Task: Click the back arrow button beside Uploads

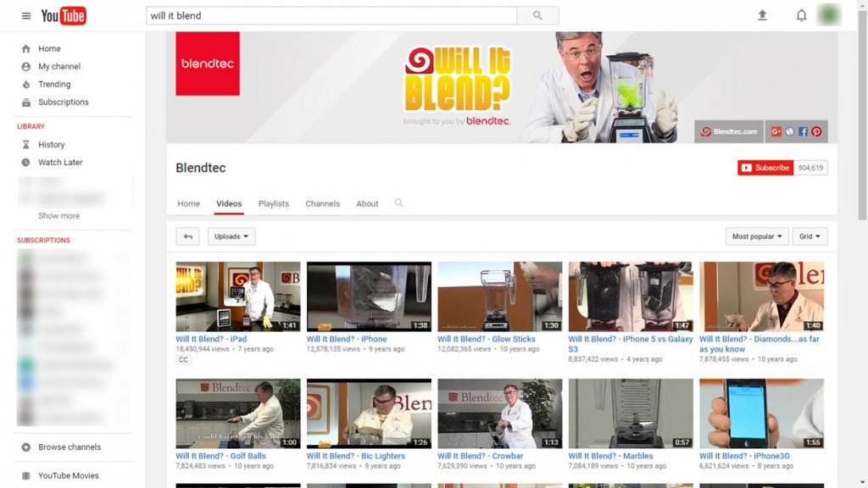Action: tap(187, 236)
